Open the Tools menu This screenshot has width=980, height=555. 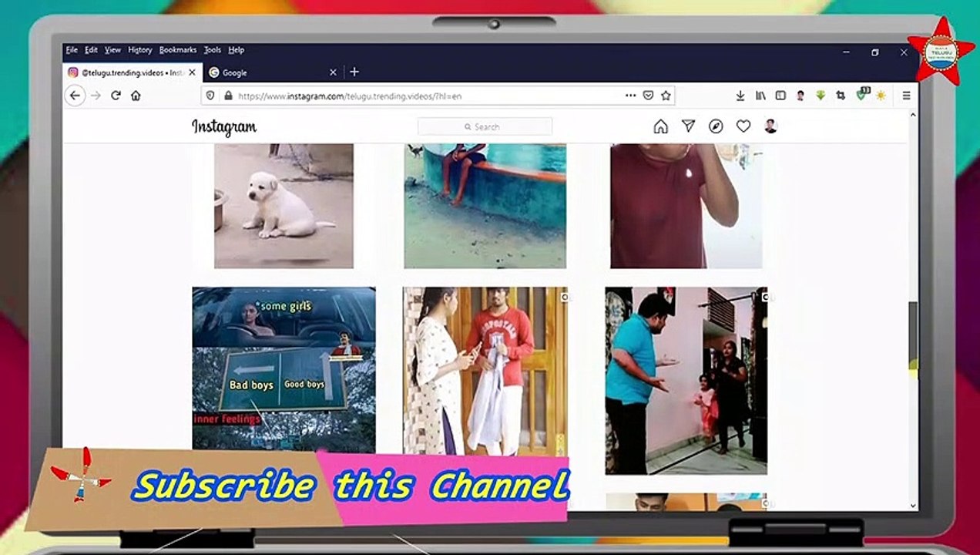213,50
